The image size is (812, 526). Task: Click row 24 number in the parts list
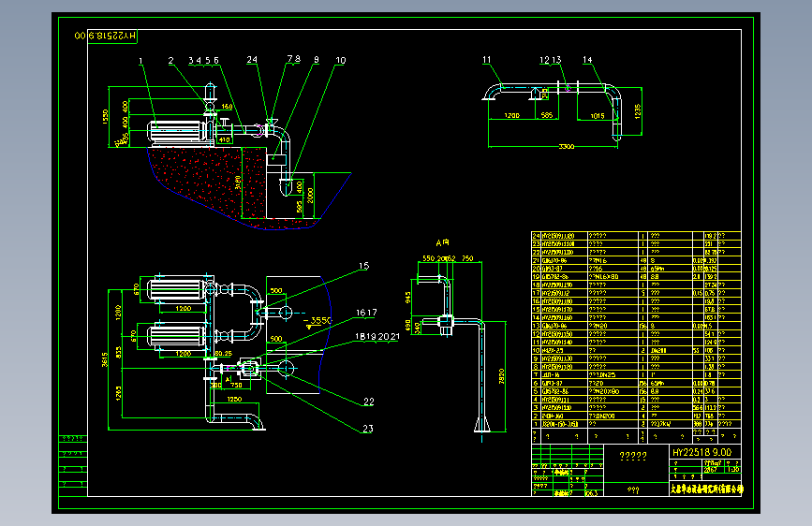(x=536, y=236)
